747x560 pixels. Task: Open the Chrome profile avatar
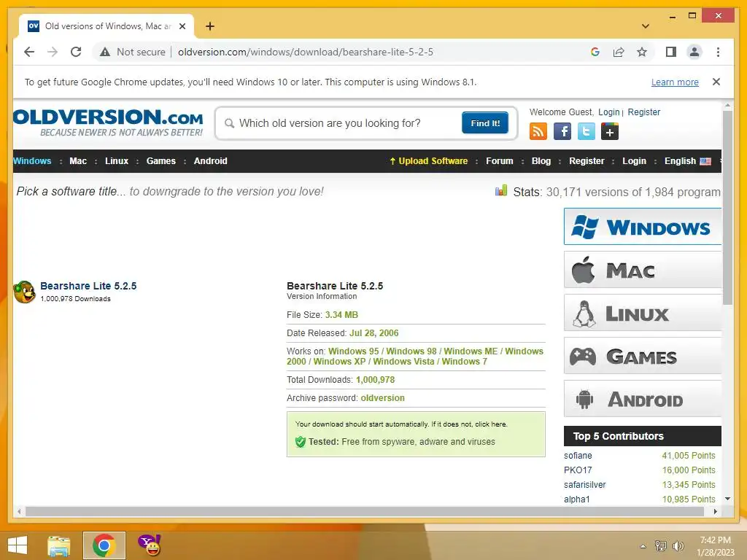[x=694, y=52]
